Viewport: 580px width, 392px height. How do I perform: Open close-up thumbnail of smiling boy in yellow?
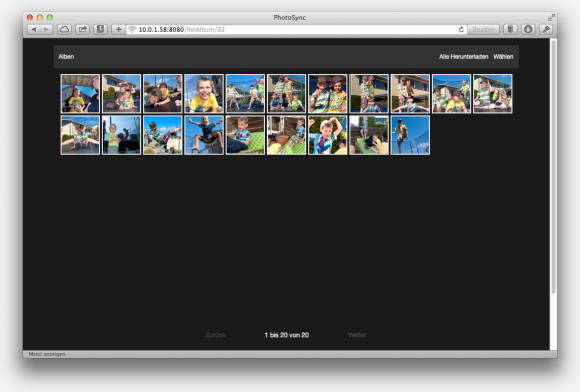[204, 94]
